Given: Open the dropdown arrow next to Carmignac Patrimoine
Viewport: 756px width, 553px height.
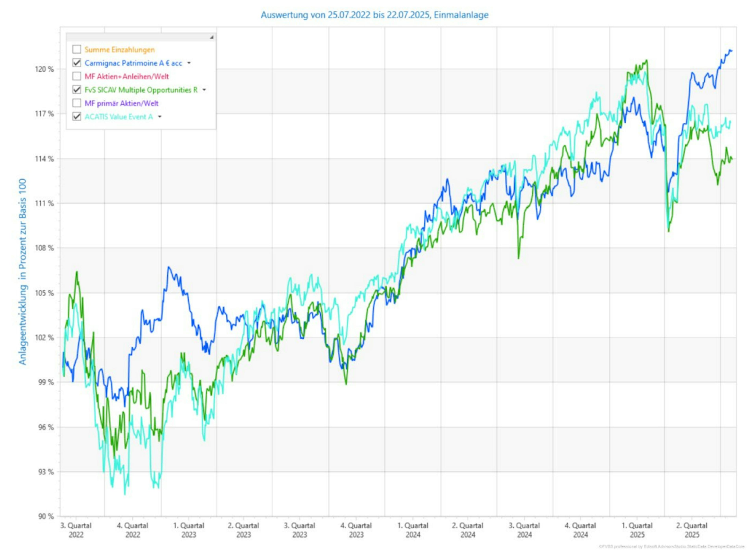Looking at the screenshot, I should point(189,63).
